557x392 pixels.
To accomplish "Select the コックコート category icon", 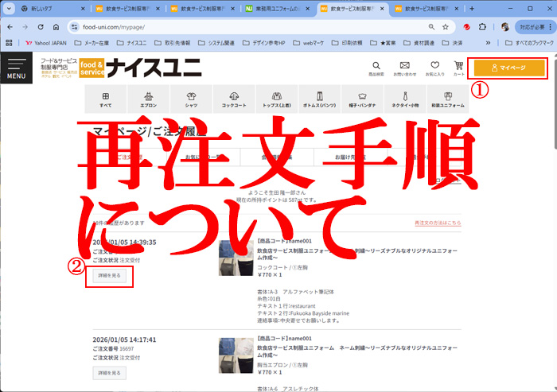I will (234, 99).
